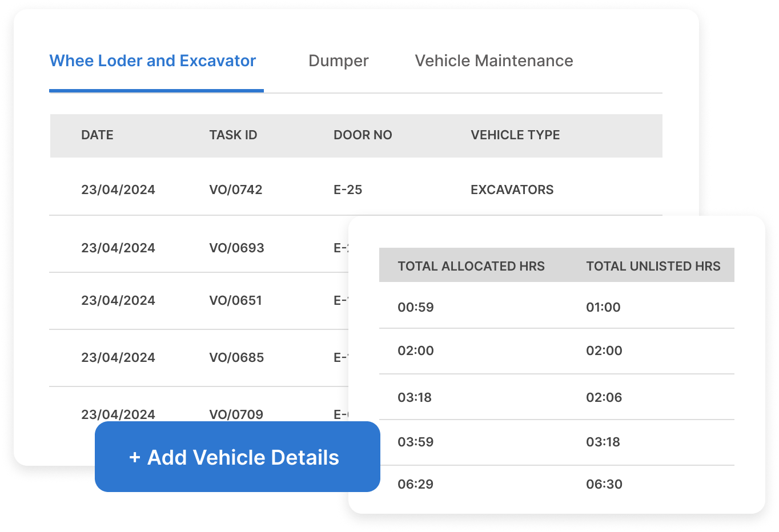Image resolution: width=779 pixels, height=532 pixels.
Task: Click the VEHICLE TYPE column header
Action: (x=515, y=135)
